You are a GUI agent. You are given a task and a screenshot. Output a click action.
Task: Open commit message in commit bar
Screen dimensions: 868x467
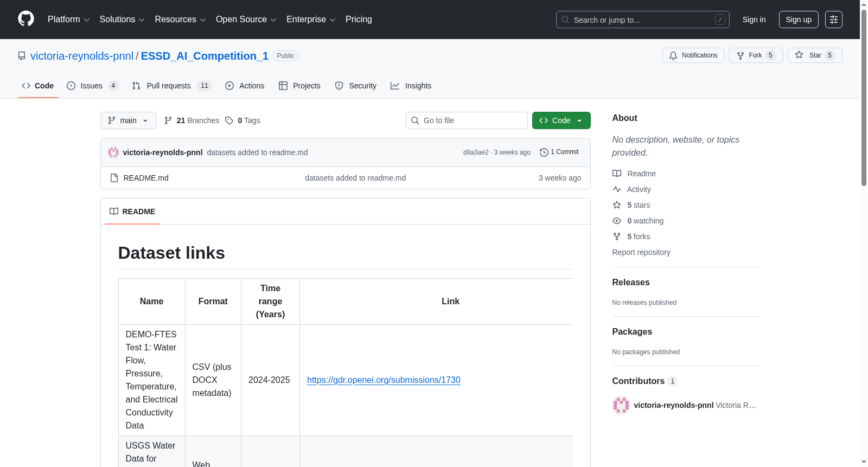pos(257,152)
